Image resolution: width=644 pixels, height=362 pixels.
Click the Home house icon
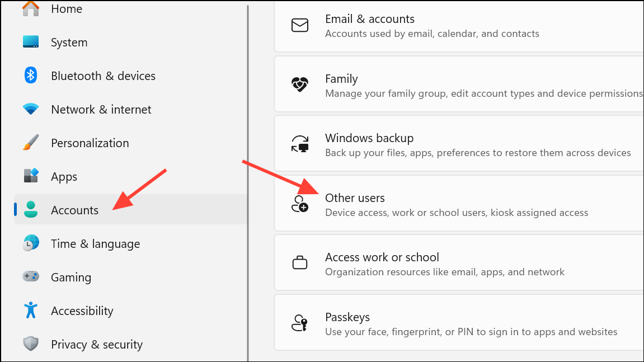tap(31, 8)
